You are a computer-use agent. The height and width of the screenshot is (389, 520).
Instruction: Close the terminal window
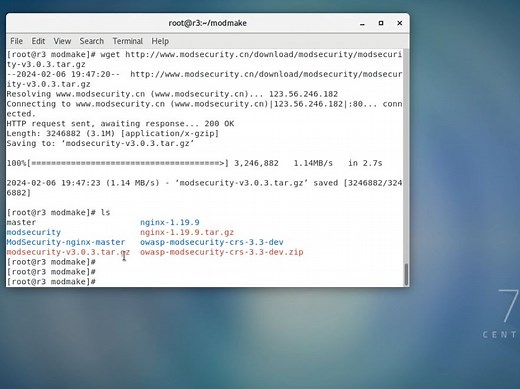(x=399, y=23)
